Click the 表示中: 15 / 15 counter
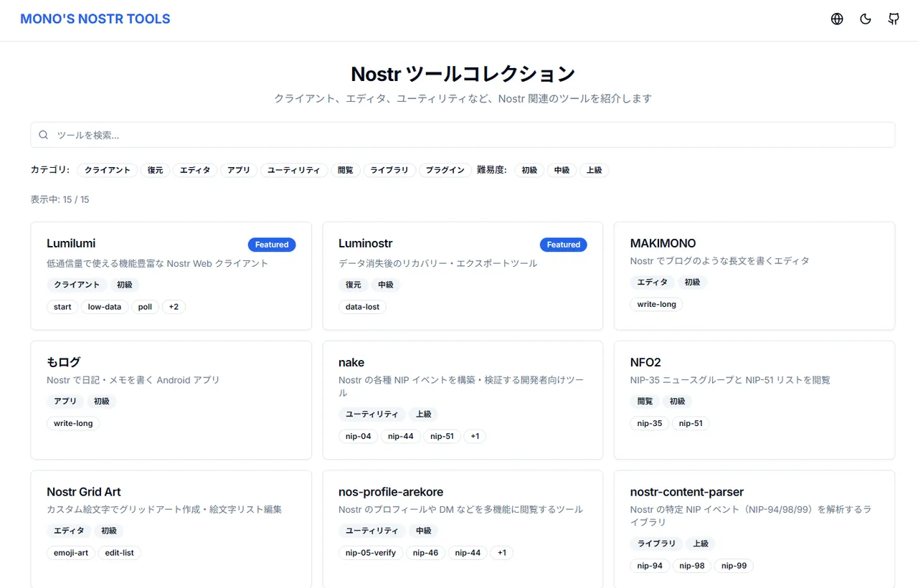This screenshot has height=588, width=918. (x=60, y=199)
